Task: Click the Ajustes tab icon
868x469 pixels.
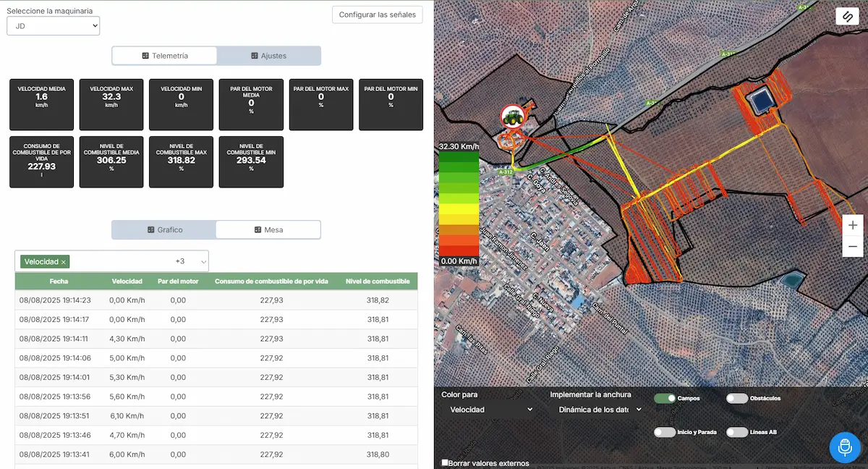Action: (x=255, y=56)
